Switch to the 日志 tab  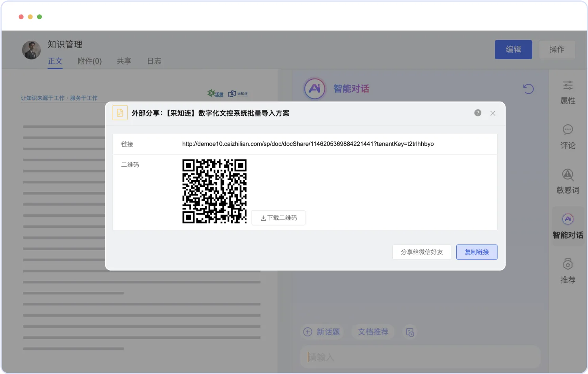[x=154, y=61]
